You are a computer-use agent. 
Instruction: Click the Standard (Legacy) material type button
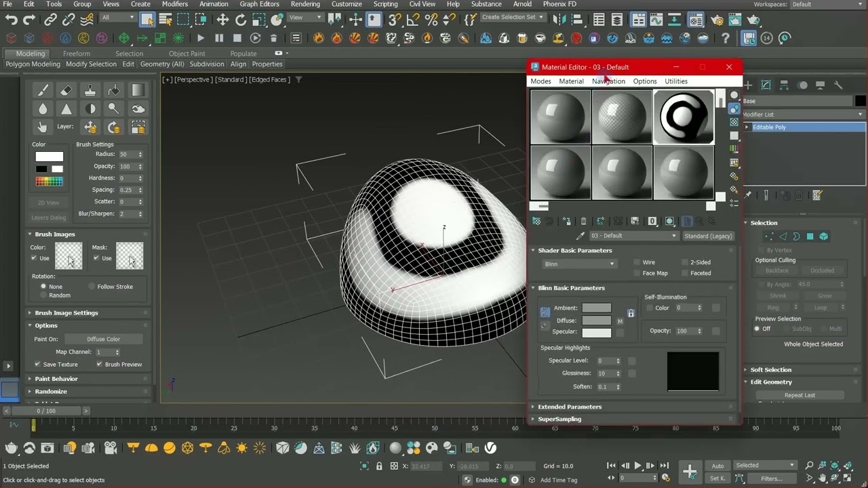click(709, 236)
